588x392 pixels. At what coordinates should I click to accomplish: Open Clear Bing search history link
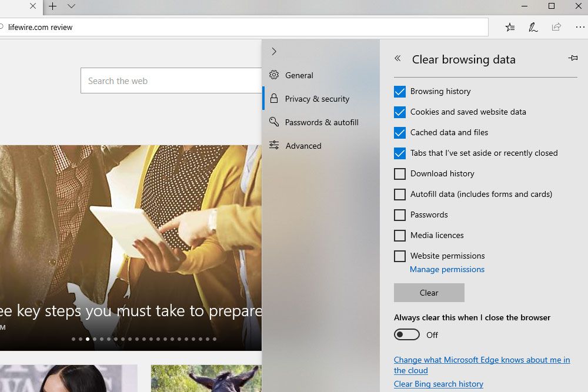pos(439,384)
